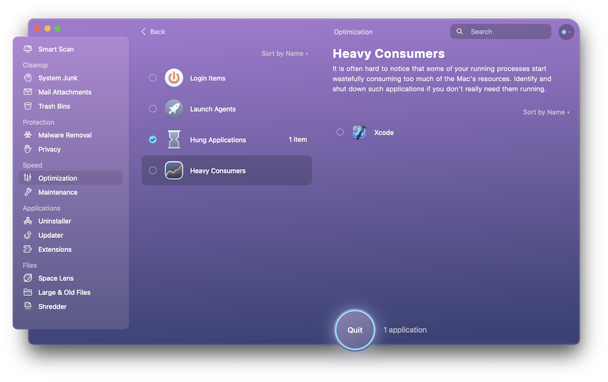Image resolution: width=608 pixels, height=382 pixels.
Task: Open the Shredder icon in the sidebar
Action: click(x=28, y=306)
